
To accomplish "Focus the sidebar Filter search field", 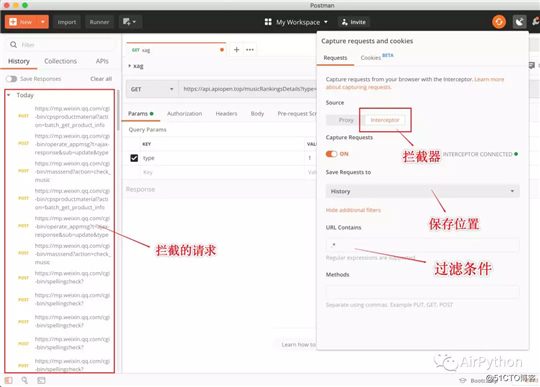I will pos(61,45).
